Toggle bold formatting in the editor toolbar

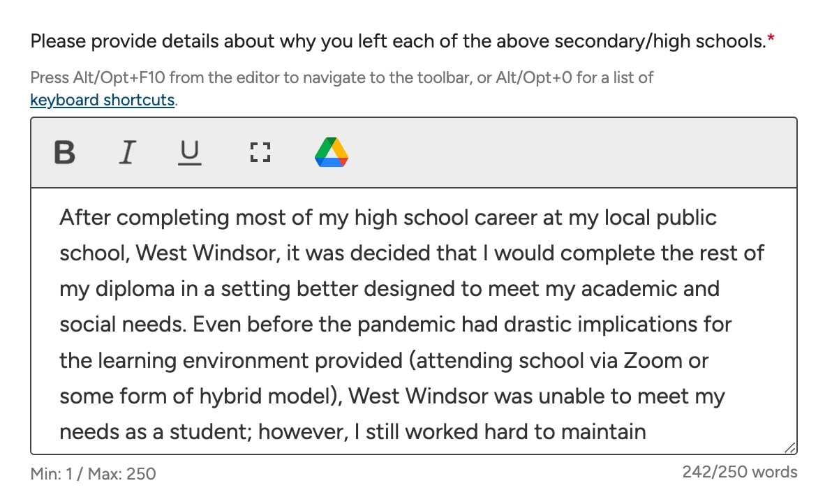pyautogui.click(x=65, y=152)
